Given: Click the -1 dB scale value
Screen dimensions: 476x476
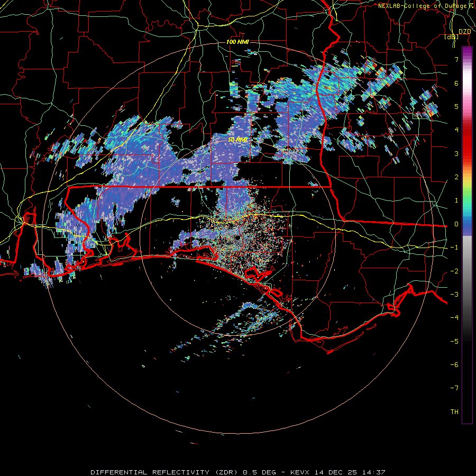Looking at the screenshot, I should [454, 248].
